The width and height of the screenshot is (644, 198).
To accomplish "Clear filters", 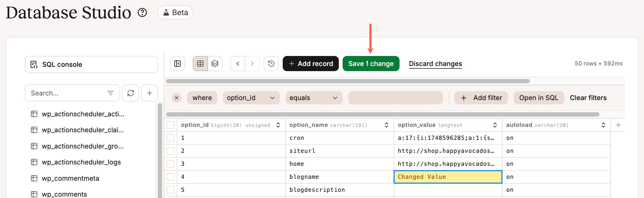I will (588, 98).
